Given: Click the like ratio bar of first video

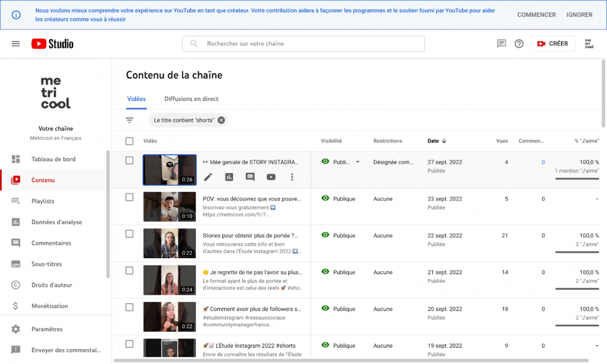Looking at the screenshot, I should point(577,179).
